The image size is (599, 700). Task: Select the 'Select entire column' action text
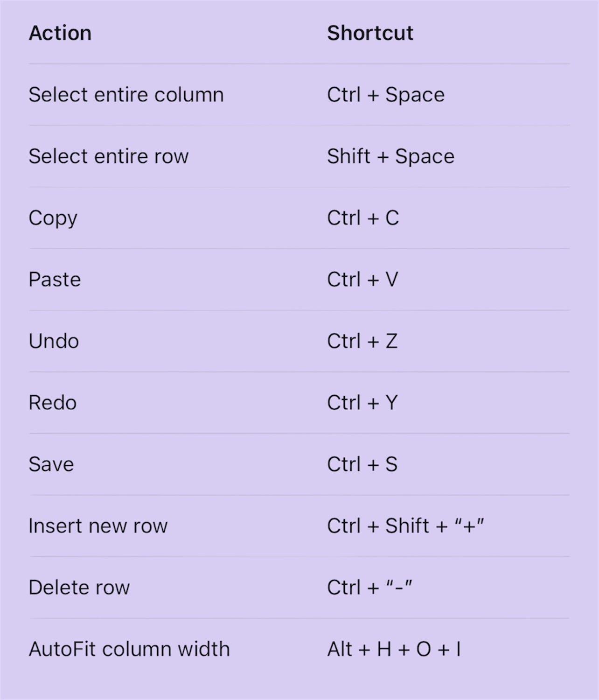(126, 95)
